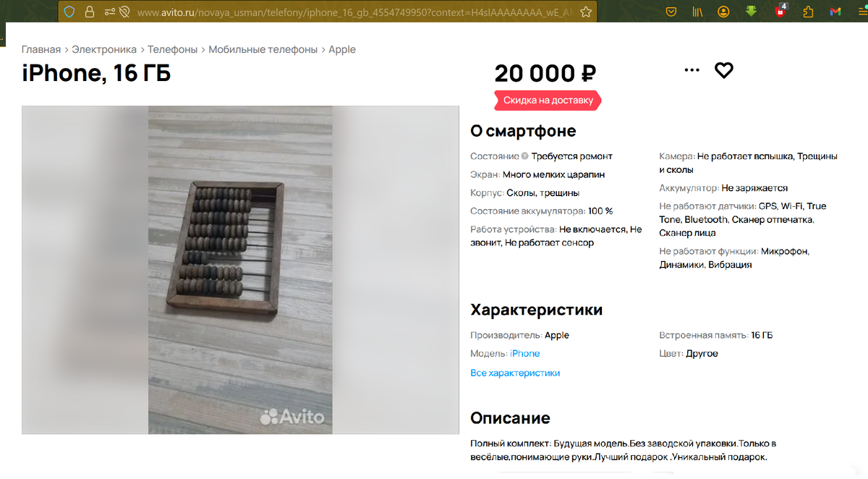Open the Firefox library icon
The width and height of the screenshot is (868, 479).
tap(698, 12)
